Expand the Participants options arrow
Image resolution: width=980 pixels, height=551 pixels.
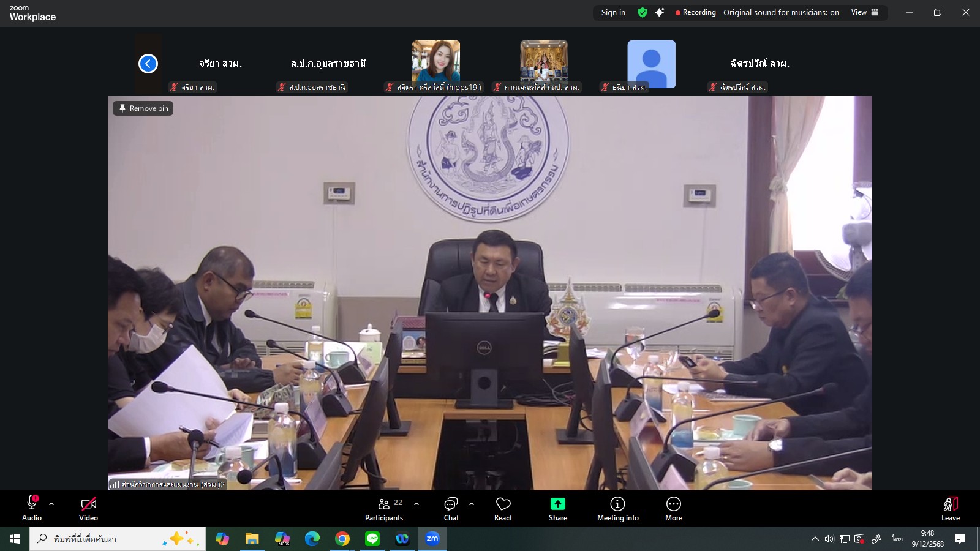pos(417,504)
